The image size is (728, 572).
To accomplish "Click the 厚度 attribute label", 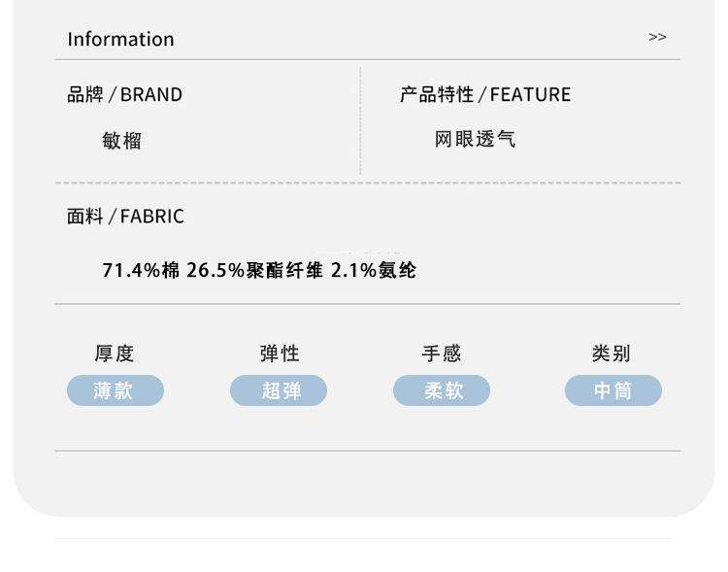I will click(x=115, y=354).
